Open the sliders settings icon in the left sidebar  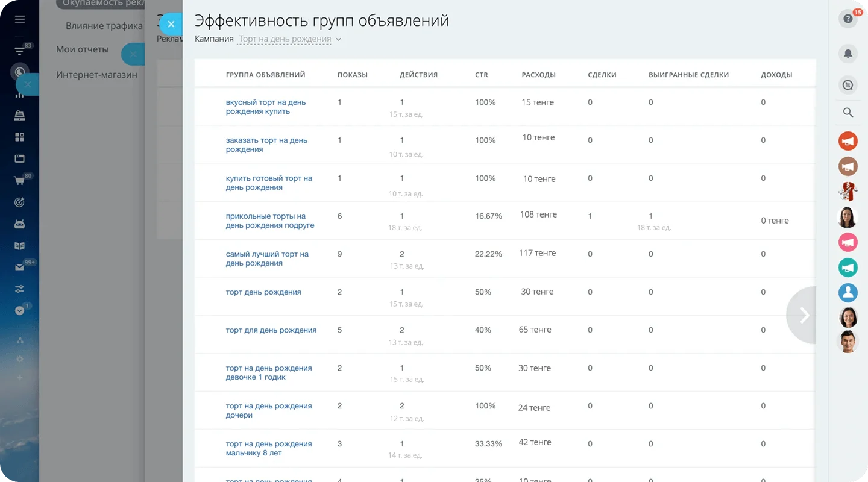click(x=20, y=289)
